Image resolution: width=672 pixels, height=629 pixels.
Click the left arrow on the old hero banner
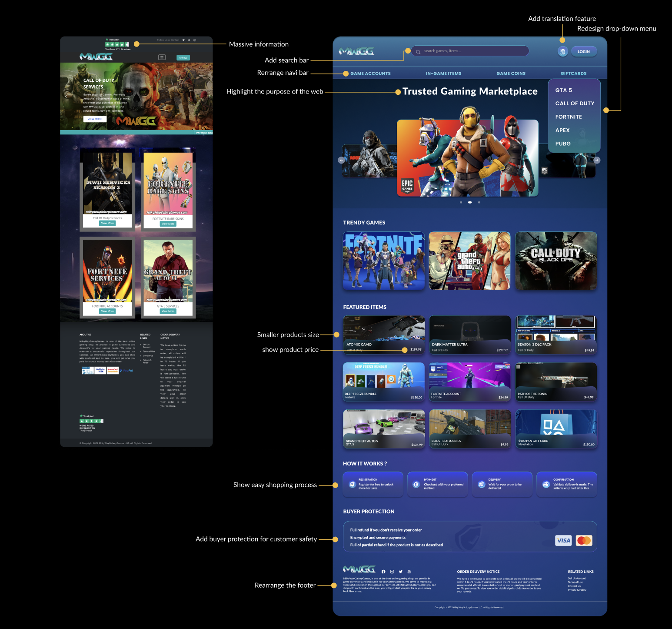66,96
